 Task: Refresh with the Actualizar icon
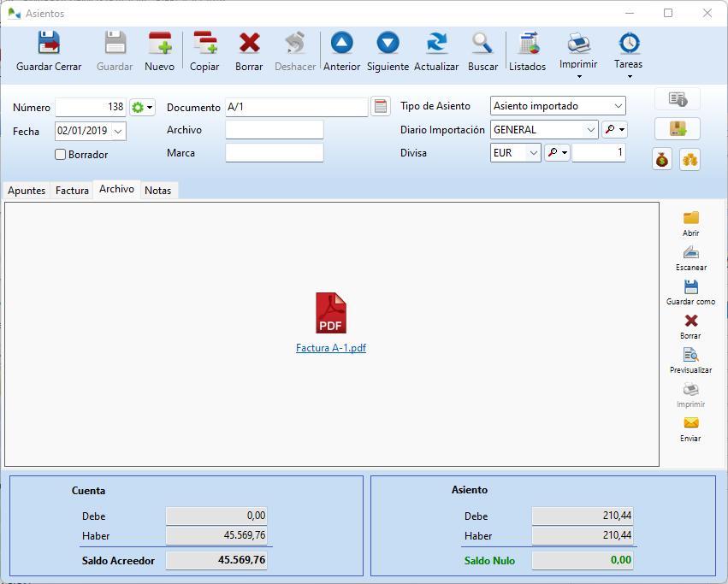coord(436,44)
